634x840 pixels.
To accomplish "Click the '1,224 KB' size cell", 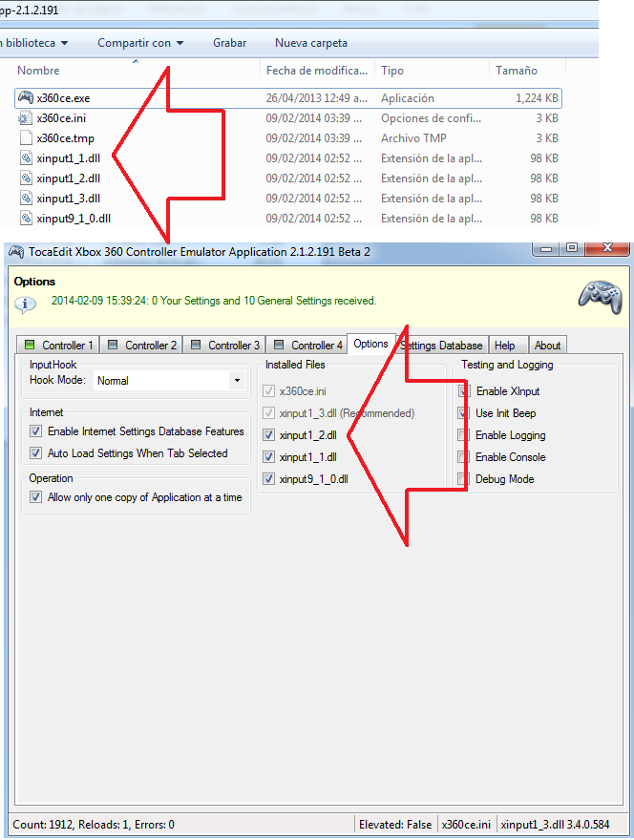I will [x=537, y=98].
